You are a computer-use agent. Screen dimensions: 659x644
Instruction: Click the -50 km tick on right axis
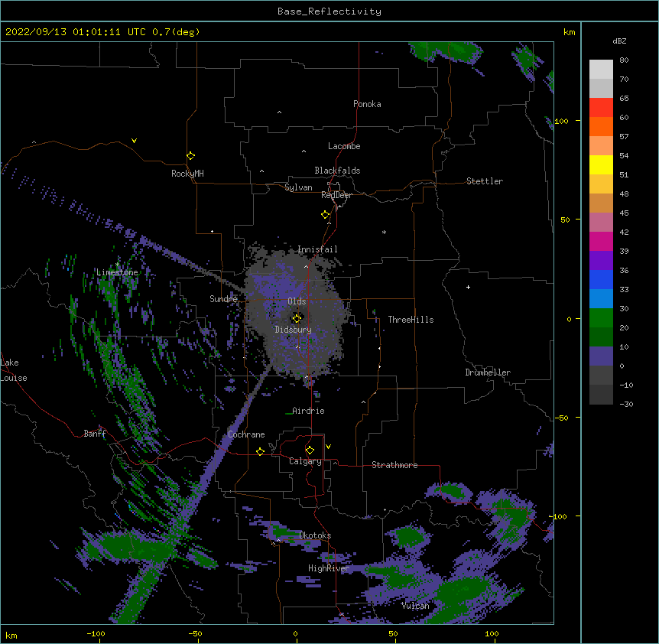pyautogui.click(x=561, y=418)
